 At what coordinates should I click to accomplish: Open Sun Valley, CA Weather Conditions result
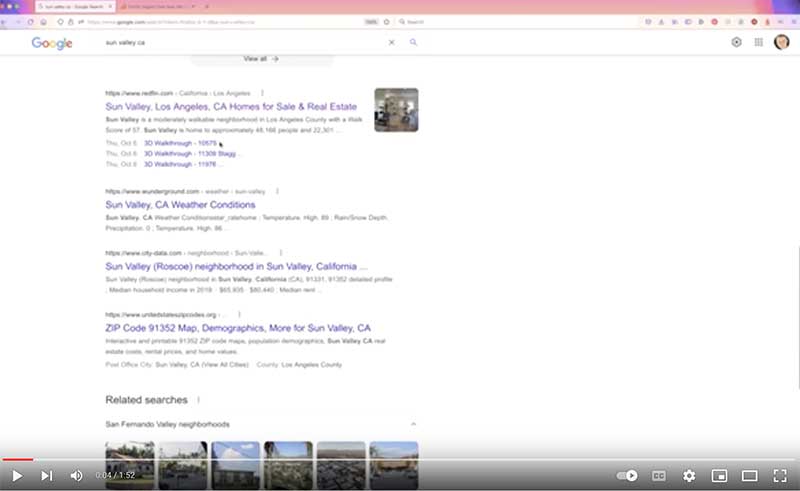(180, 205)
